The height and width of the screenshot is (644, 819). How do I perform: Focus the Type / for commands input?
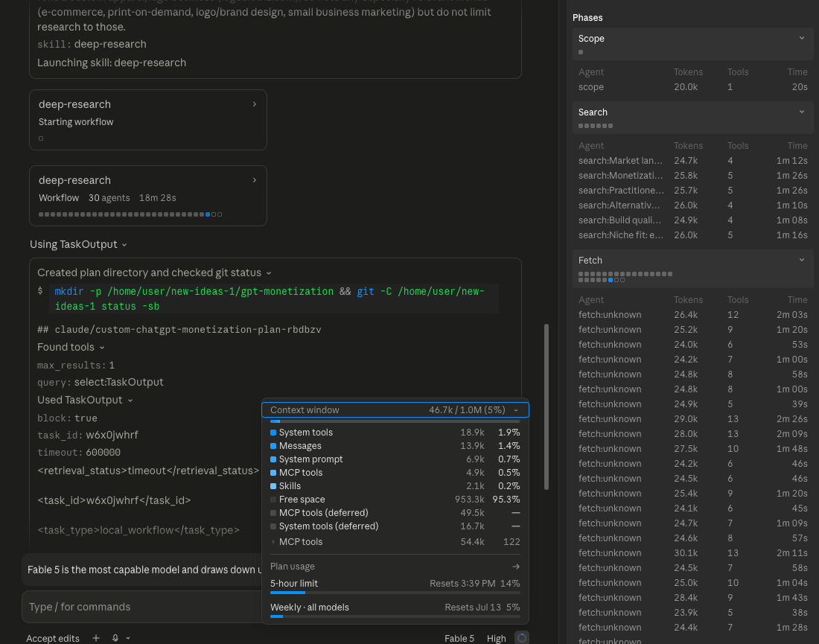pos(141,607)
